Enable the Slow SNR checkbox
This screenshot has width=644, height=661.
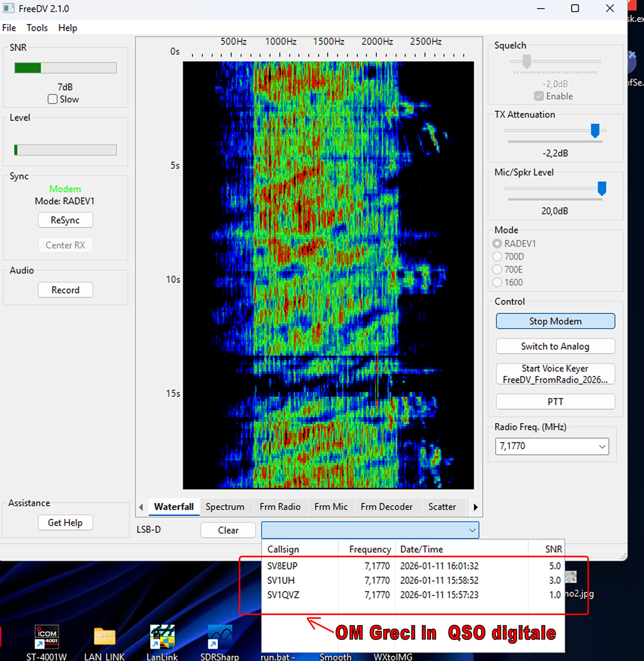(53, 99)
